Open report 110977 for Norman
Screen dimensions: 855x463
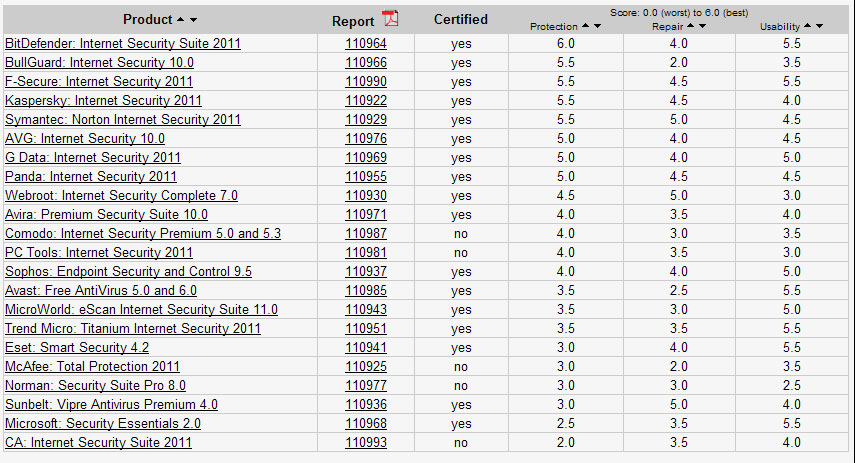point(366,386)
